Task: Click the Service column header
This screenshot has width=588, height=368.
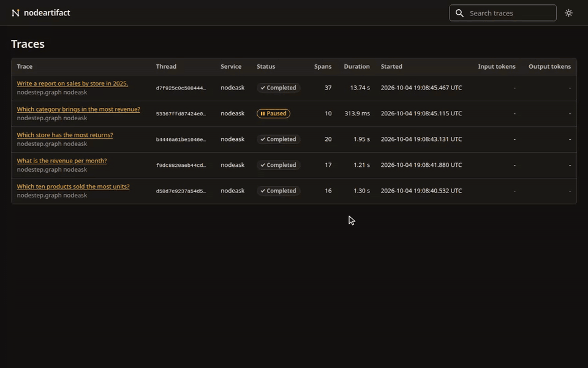Action: (231, 66)
